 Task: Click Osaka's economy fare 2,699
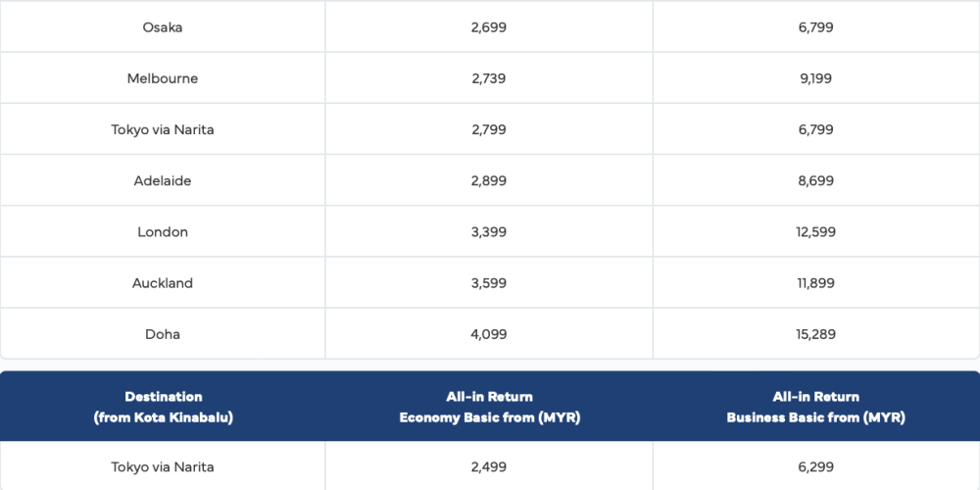[489, 27]
